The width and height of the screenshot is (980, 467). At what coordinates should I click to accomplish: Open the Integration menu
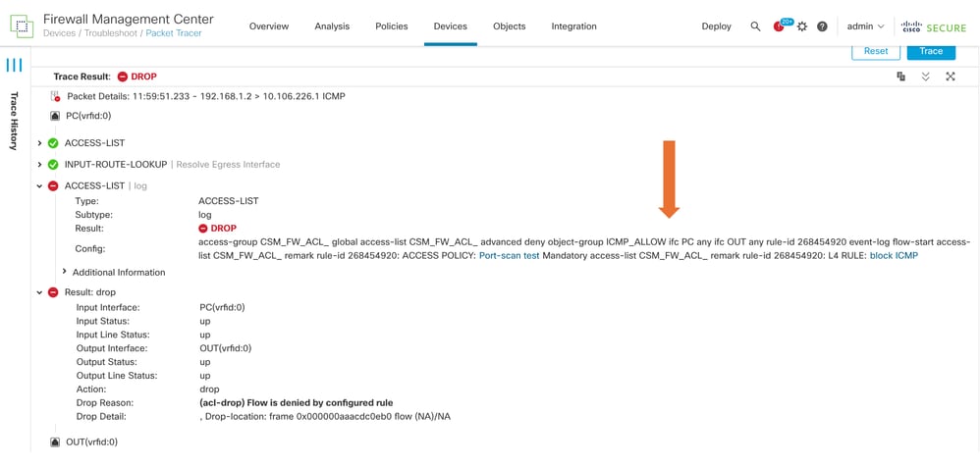[x=573, y=26]
